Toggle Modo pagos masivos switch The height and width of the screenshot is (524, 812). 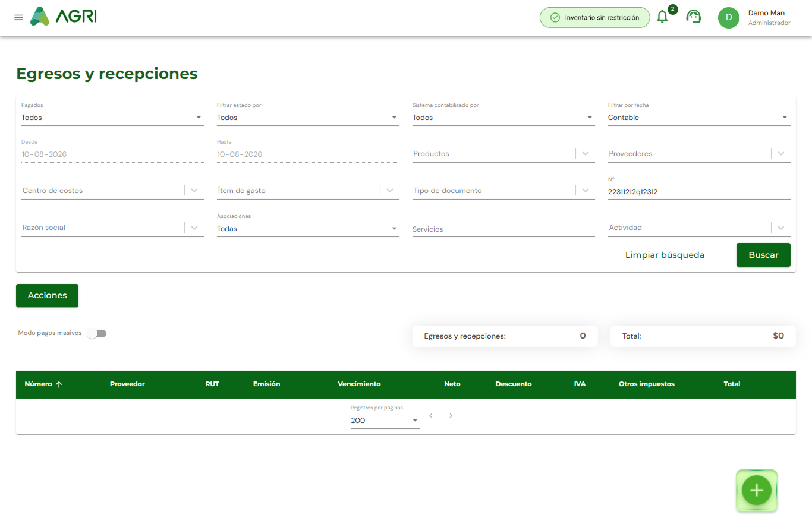96,333
